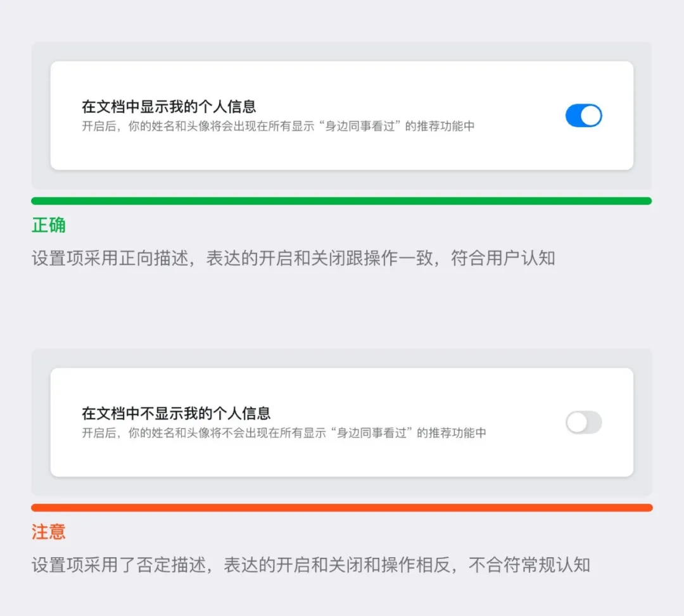The width and height of the screenshot is (684, 616).
Task: Select the title 在文档中显示我的个人信息
Action: [x=169, y=106]
